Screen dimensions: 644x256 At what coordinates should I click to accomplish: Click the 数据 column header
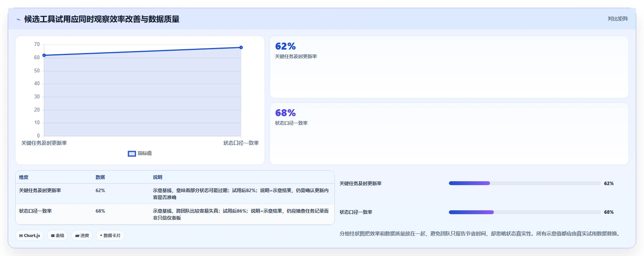[x=100, y=177]
